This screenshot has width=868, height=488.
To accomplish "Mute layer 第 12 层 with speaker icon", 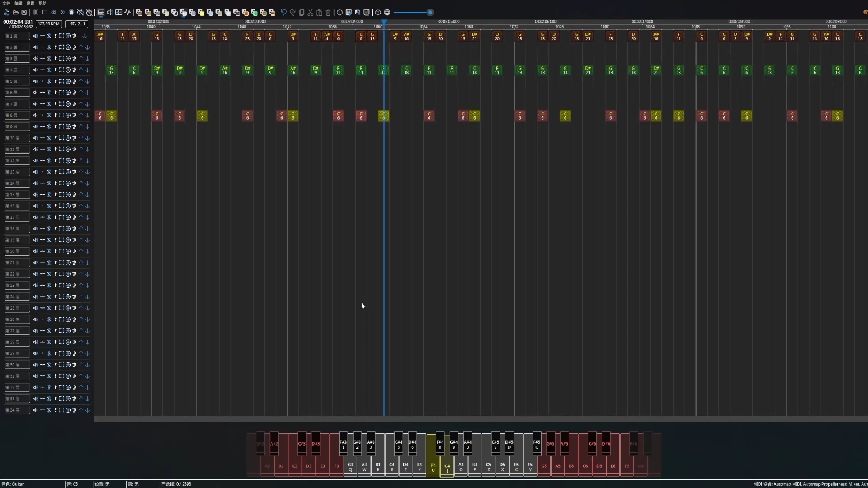I will 36,160.
